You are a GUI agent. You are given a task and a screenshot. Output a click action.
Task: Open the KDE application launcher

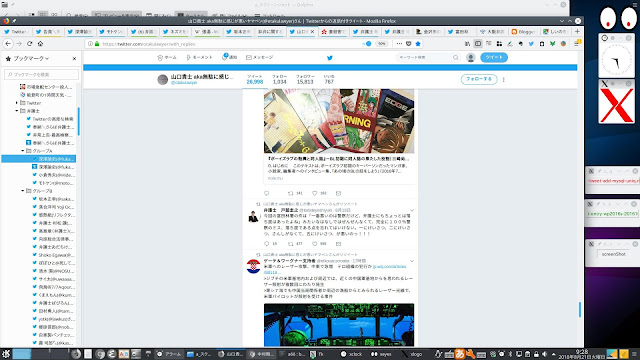coord(5,354)
